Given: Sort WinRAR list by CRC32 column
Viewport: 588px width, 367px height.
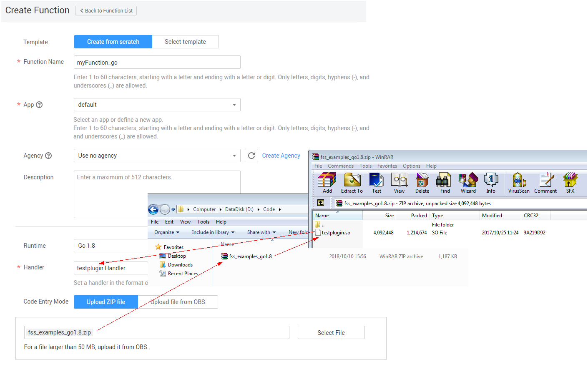Looking at the screenshot, I should [535, 216].
